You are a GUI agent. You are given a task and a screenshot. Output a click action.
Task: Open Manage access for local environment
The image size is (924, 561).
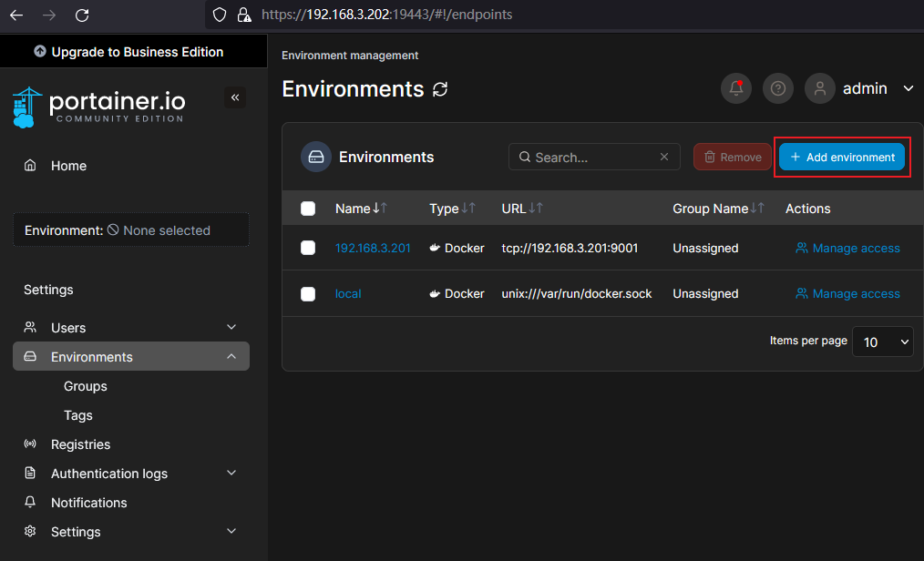847,293
